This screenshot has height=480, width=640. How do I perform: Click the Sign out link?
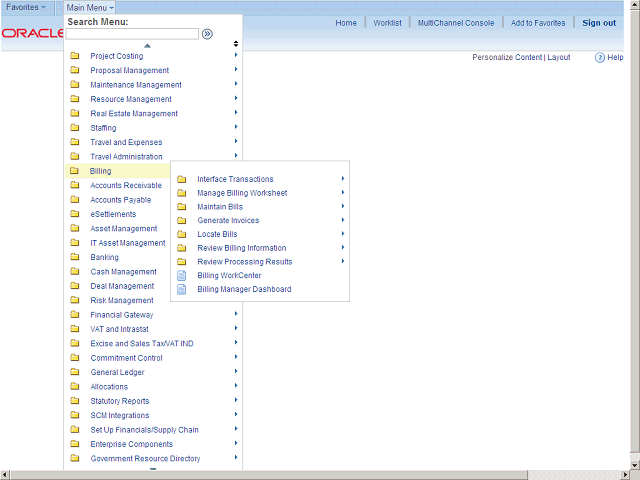599,23
